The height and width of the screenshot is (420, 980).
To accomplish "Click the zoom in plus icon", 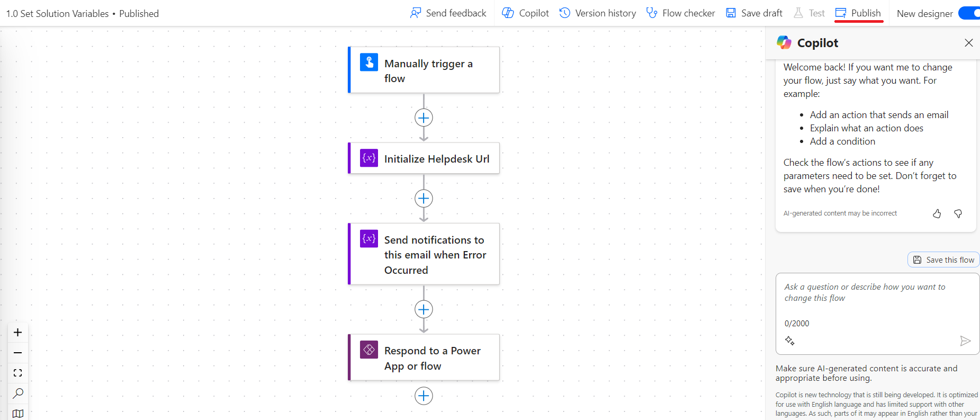I will click(x=17, y=333).
